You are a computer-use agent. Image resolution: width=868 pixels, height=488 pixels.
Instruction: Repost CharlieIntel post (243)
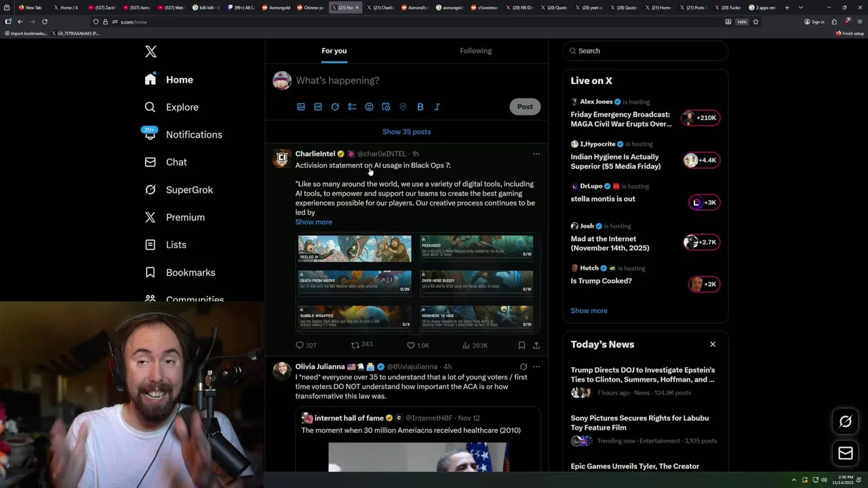[361, 345]
